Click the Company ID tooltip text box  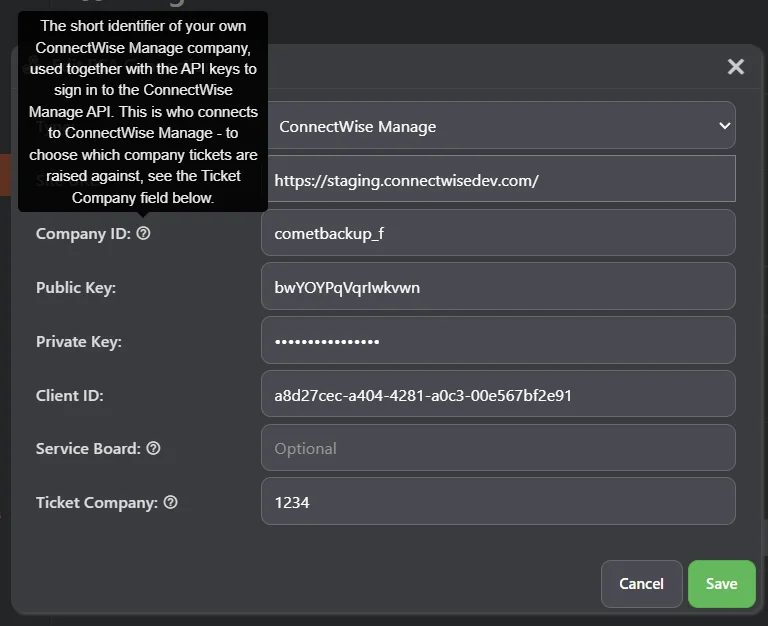coord(143,112)
